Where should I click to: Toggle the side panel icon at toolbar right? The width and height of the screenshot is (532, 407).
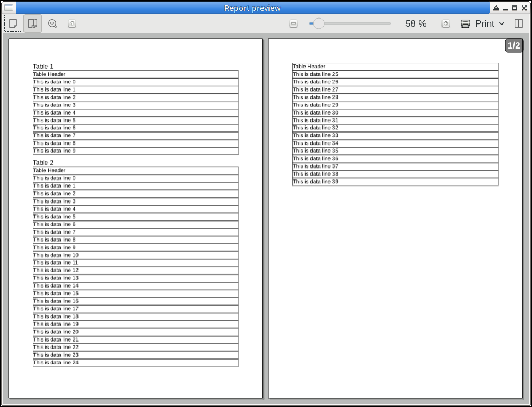(x=519, y=24)
